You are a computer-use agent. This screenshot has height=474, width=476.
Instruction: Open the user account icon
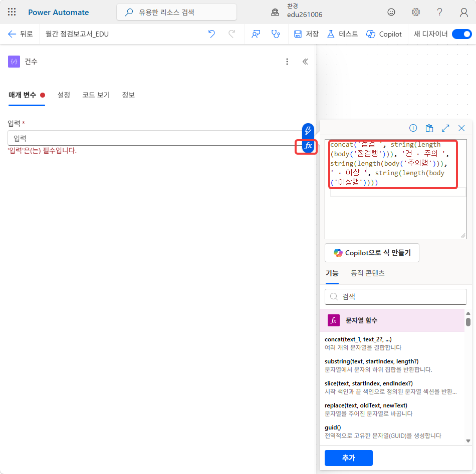click(464, 12)
